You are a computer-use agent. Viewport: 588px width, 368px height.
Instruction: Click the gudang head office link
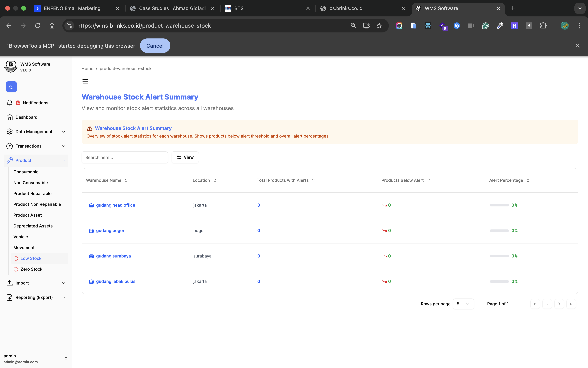pos(115,205)
